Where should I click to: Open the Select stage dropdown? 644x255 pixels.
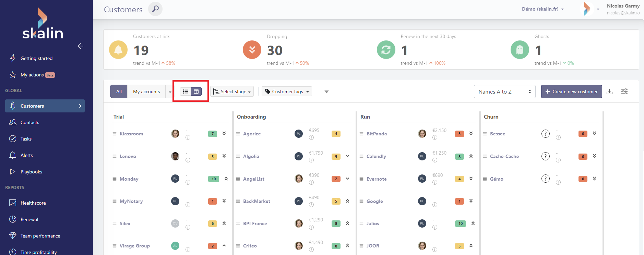[x=232, y=92]
